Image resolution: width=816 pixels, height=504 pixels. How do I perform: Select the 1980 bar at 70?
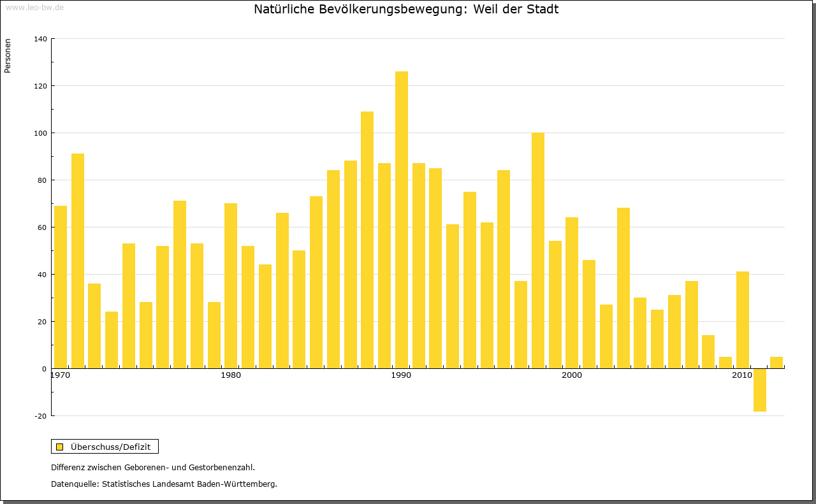(x=231, y=285)
